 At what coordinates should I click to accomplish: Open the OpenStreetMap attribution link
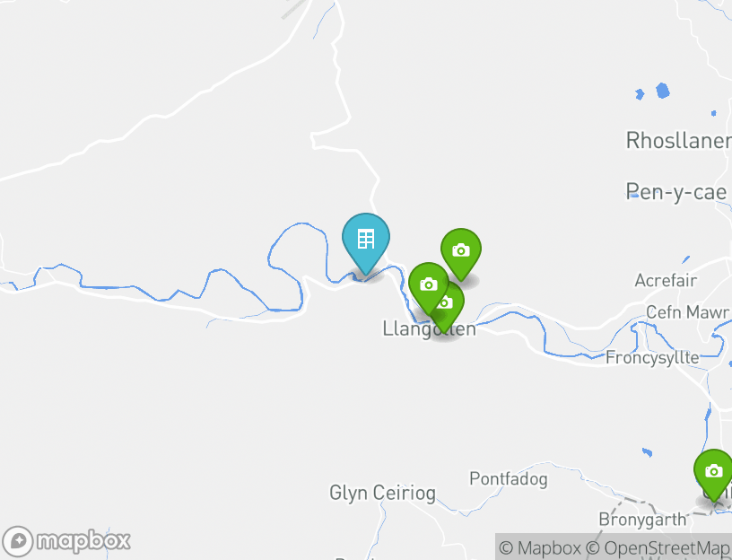[658, 547]
